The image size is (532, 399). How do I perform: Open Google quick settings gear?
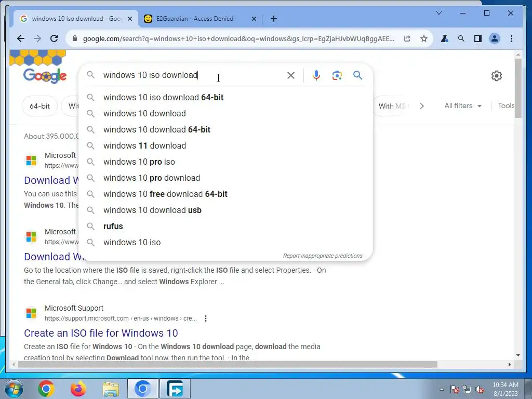click(x=496, y=76)
